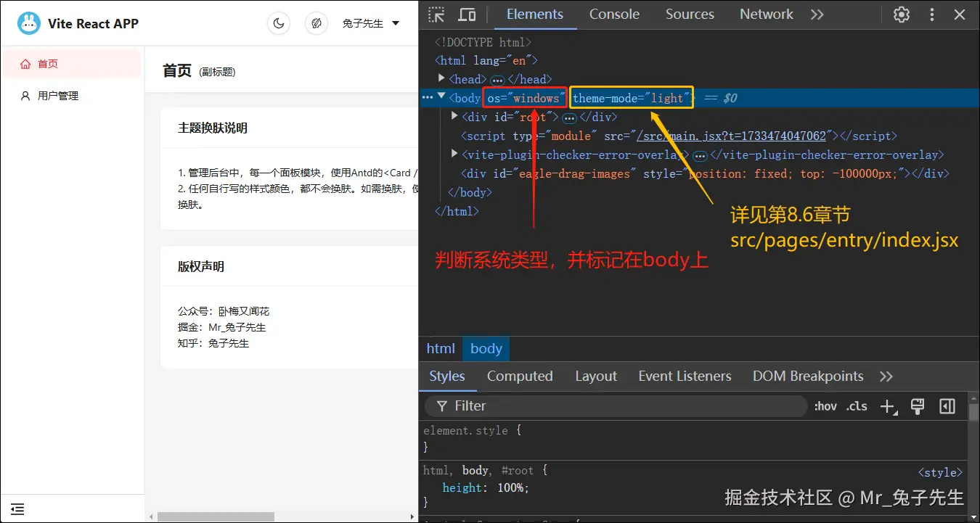Screen dimensions: 980x523
Task: Toggle the Styles side panel layout icon
Action: coord(947,406)
